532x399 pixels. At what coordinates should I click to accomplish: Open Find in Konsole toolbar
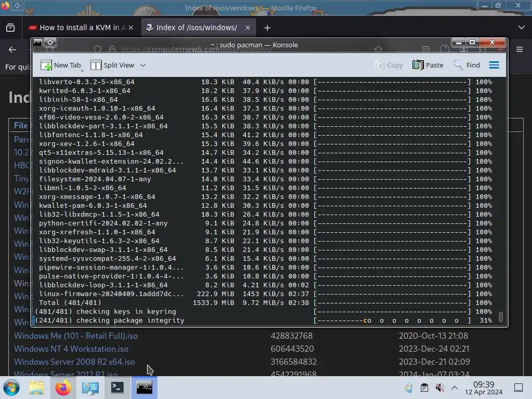tap(467, 65)
